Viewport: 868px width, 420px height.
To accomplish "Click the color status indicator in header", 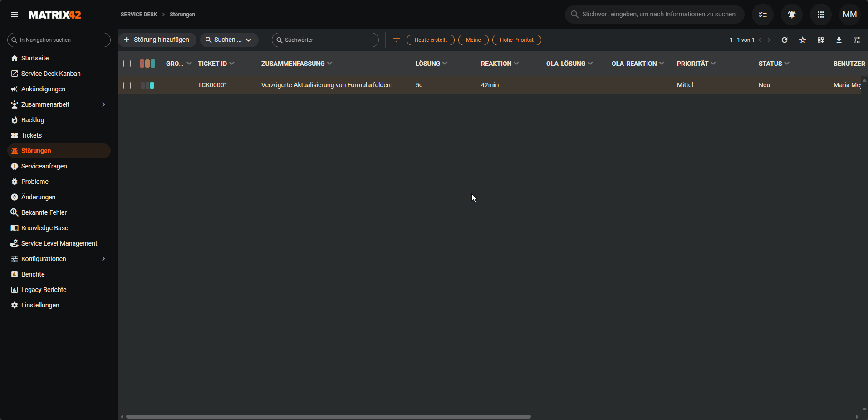I will click(x=147, y=64).
